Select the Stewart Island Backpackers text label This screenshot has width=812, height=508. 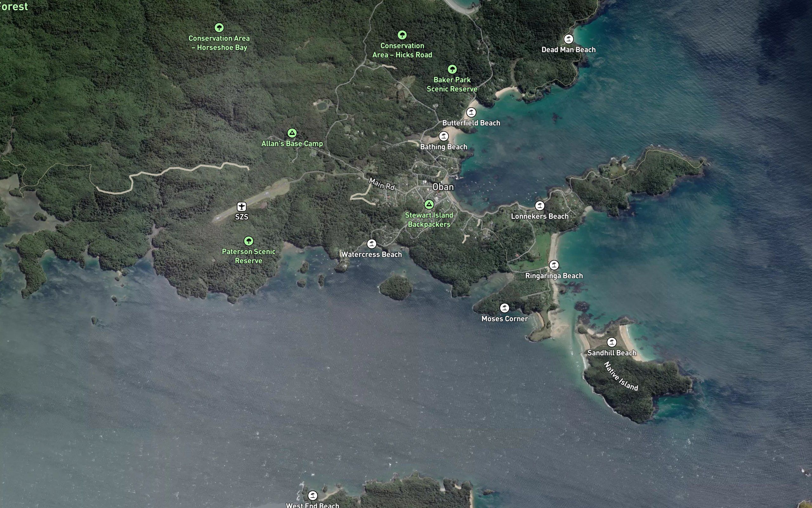tap(429, 220)
